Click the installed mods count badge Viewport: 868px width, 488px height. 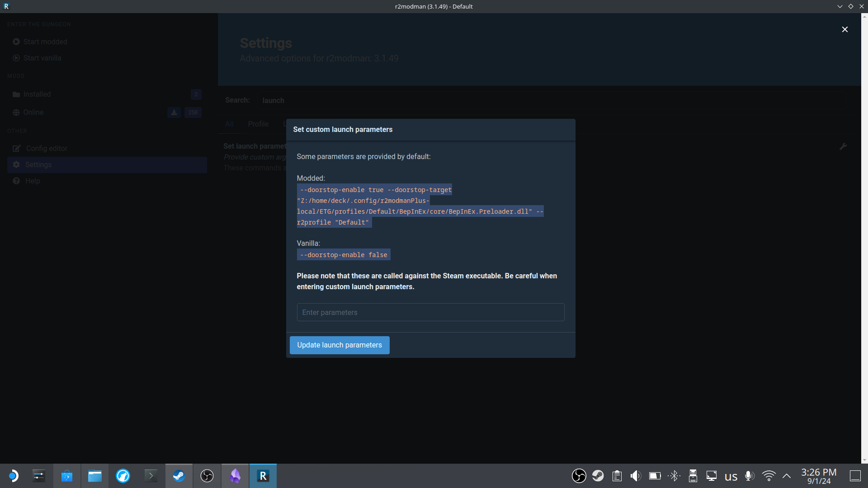pyautogui.click(x=196, y=94)
